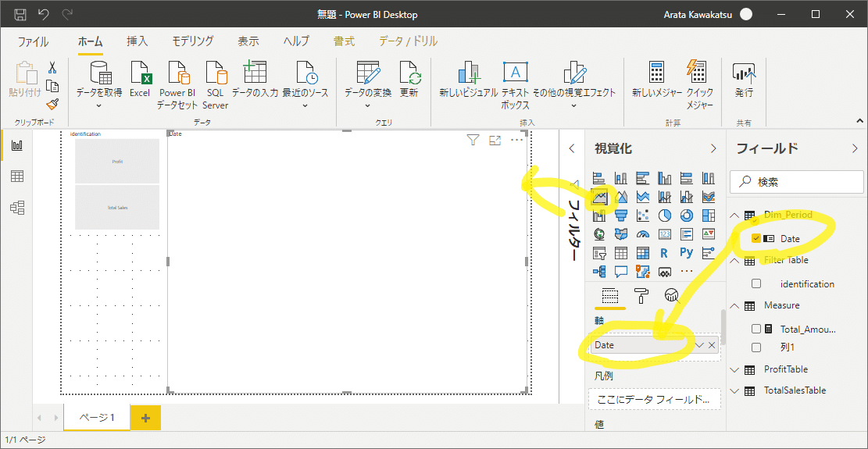The height and width of the screenshot is (449, 868).
Task: Open the モデリング ribbon tab
Action: coord(193,41)
